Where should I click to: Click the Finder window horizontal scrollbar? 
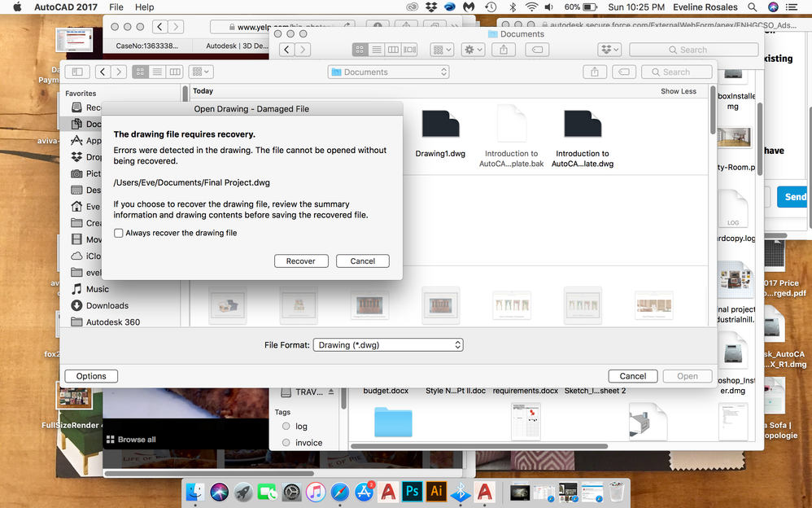click(479, 446)
